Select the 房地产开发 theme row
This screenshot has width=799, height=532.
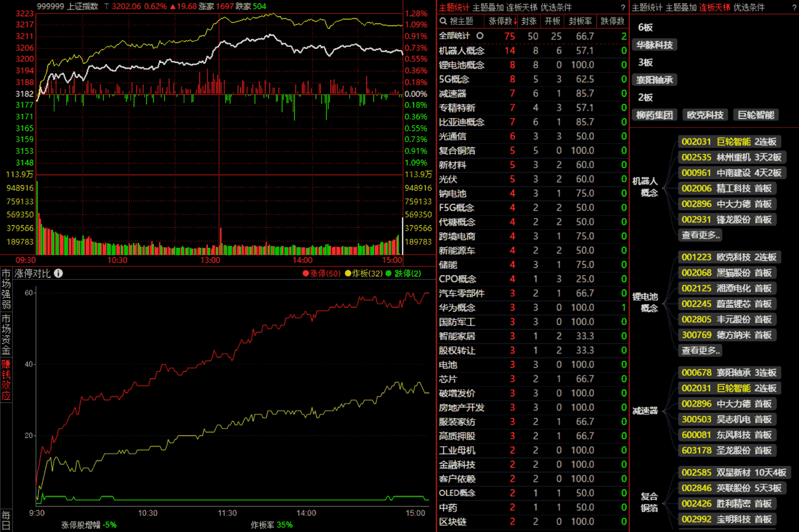pyautogui.click(x=532, y=407)
